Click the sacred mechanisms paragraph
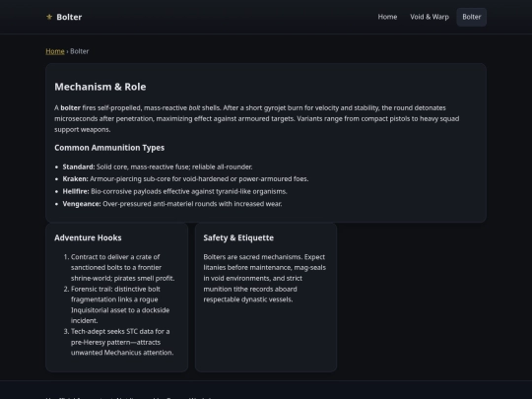Viewport: 532px width, 399px height. (265, 278)
